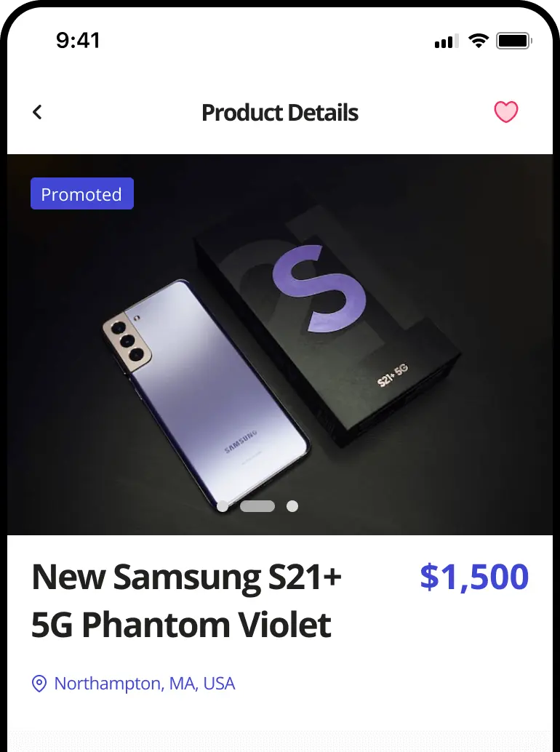Screen dimensions: 560x752
Task: Tap the Product Details header title
Action: point(280,113)
